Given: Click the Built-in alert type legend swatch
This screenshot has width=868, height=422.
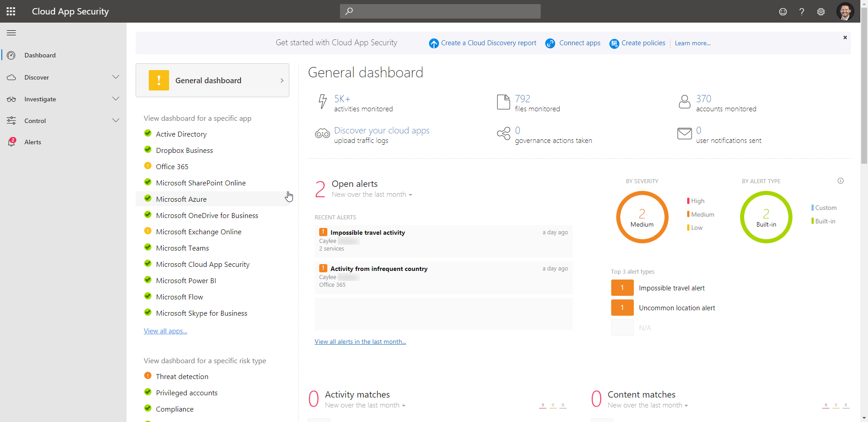Looking at the screenshot, I should coord(812,221).
